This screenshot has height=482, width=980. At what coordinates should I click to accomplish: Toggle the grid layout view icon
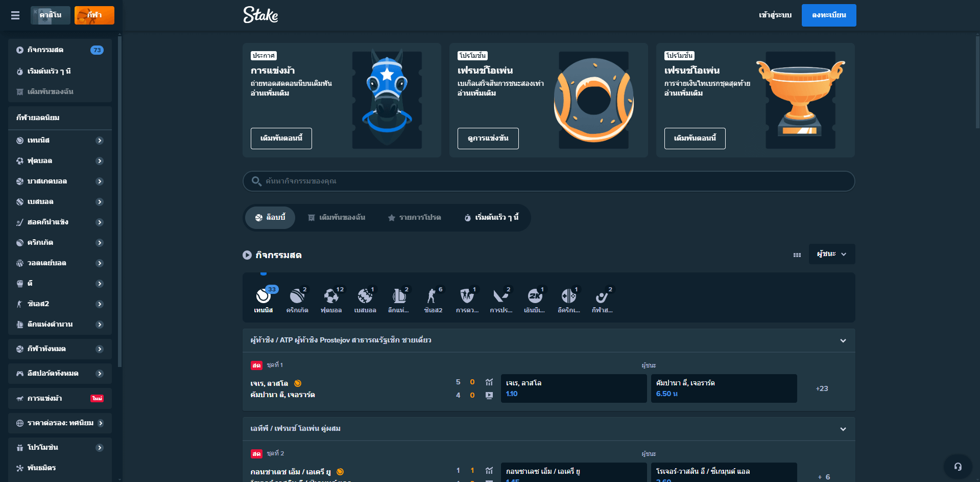pyautogui.click(x=797, y=255)
